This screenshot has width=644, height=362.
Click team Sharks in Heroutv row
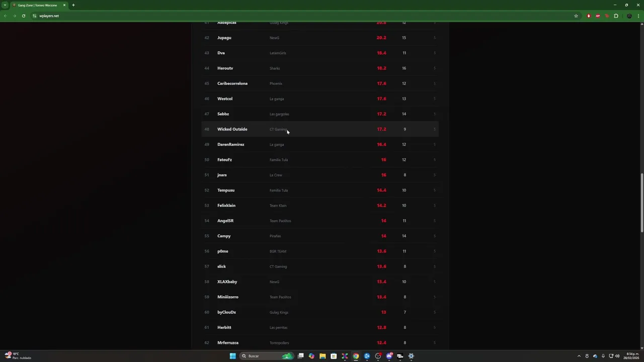[275, 68]
